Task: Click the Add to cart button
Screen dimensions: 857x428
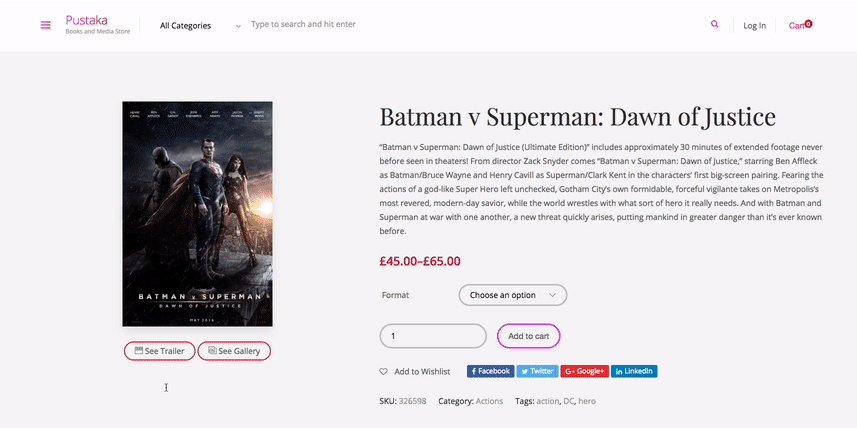Action: point(529,336)
